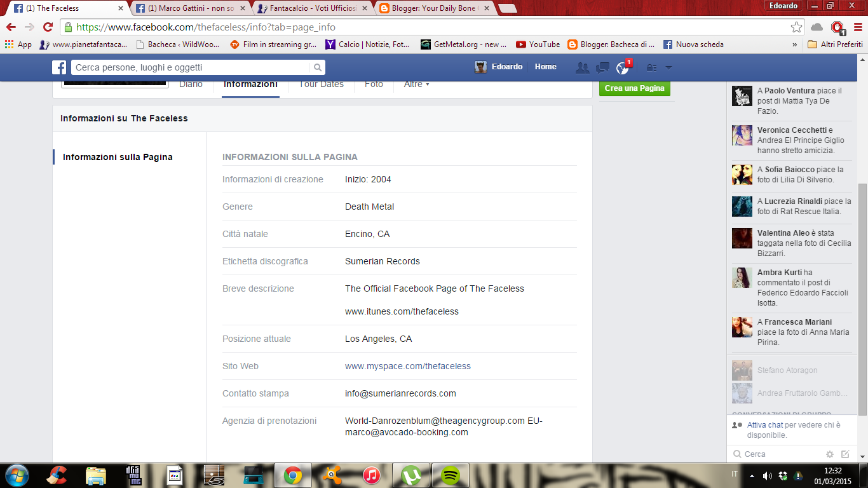Open Spotify from the taskbar

(451, 475)
